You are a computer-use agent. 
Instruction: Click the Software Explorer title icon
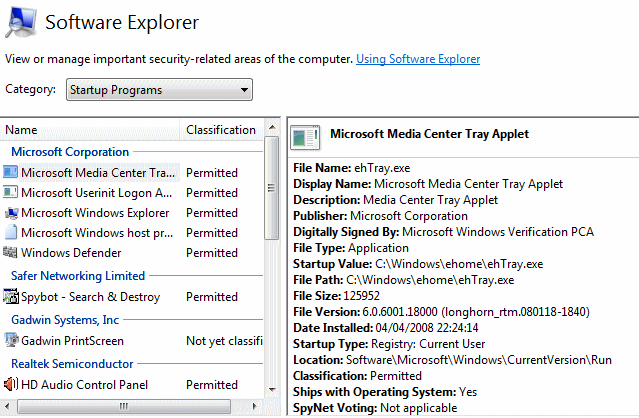tap(21, 22)
